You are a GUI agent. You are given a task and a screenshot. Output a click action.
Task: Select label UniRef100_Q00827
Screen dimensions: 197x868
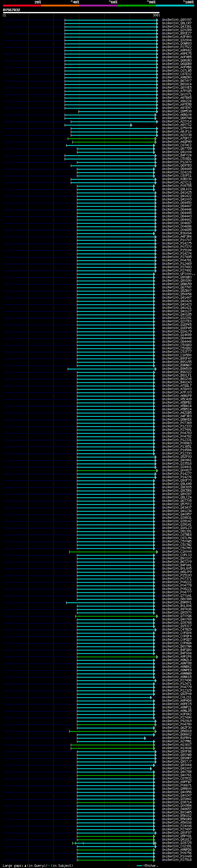pyautogui.click(x=177, y=470)
